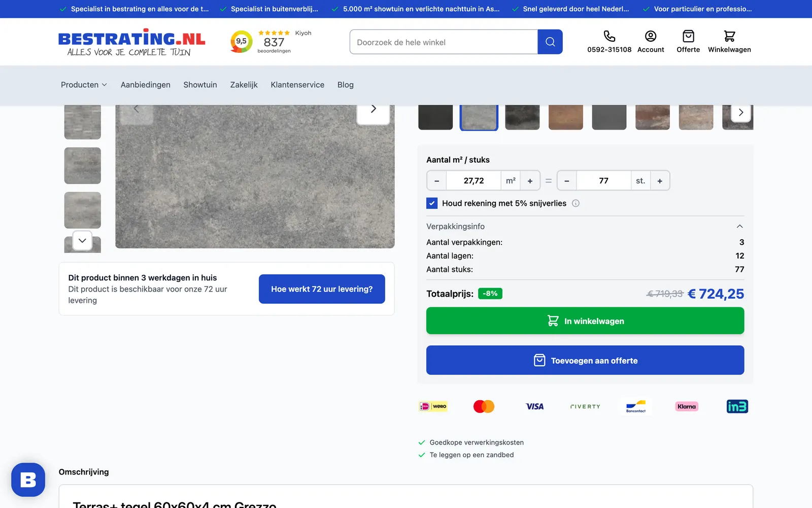Click the Mastercard payment logo
Image resolution: width=812 pixels, height=508 pixels.
(x=484, y=406)
